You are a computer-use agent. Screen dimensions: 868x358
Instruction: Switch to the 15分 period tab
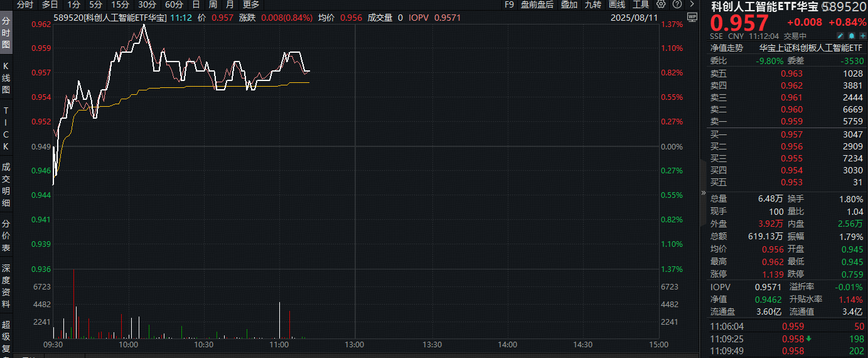pos(120,4)
